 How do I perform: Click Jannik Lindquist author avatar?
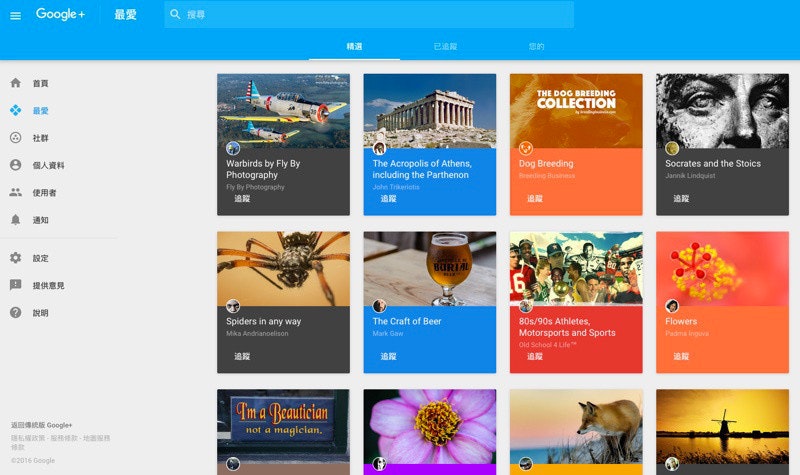click(672, 148)
